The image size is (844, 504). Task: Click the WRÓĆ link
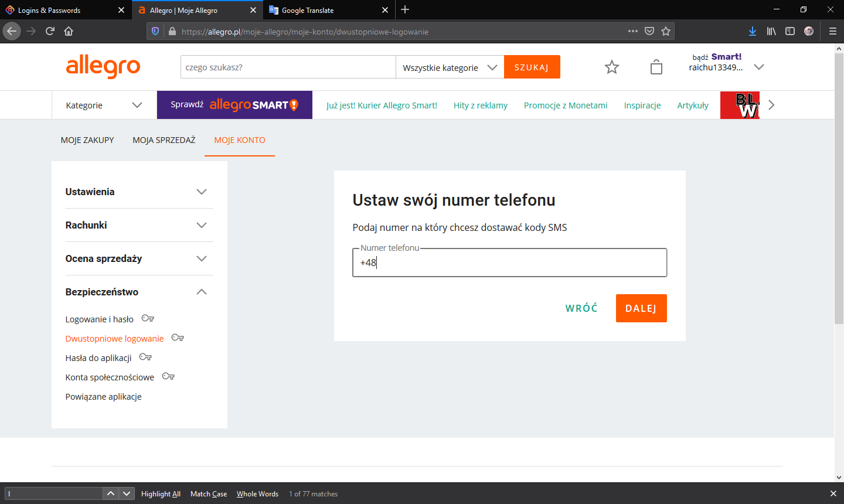(x=581, y=308)
